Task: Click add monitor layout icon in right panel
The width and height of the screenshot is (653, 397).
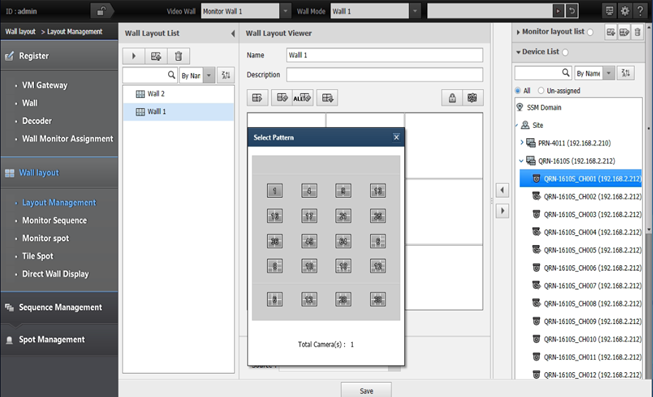Action: (611, 32)
